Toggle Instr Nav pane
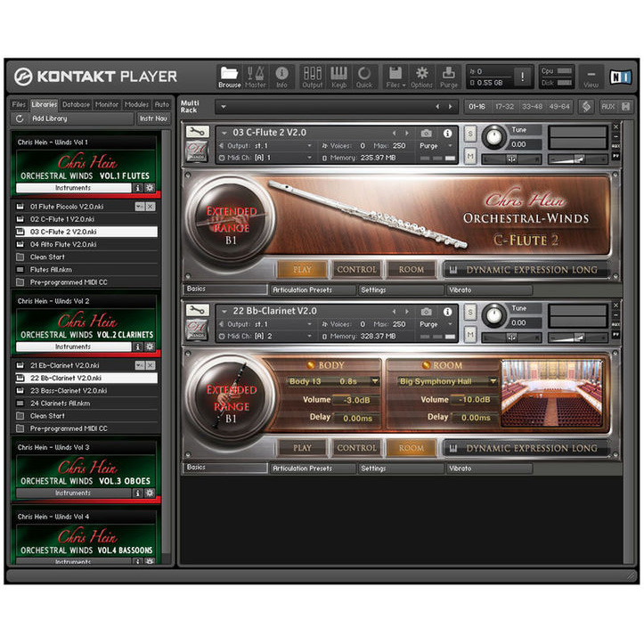644x644 pixels. click(x=153, y=118)
